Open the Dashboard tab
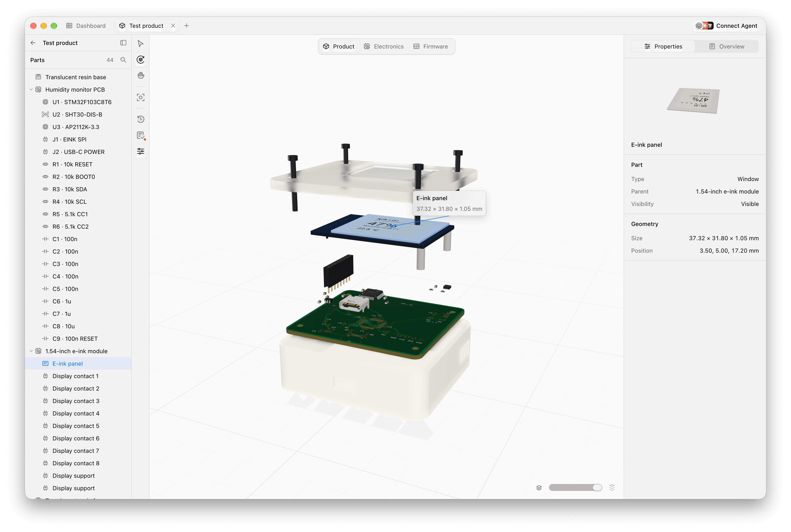This screenshot has height=532, width=791. 86,26
